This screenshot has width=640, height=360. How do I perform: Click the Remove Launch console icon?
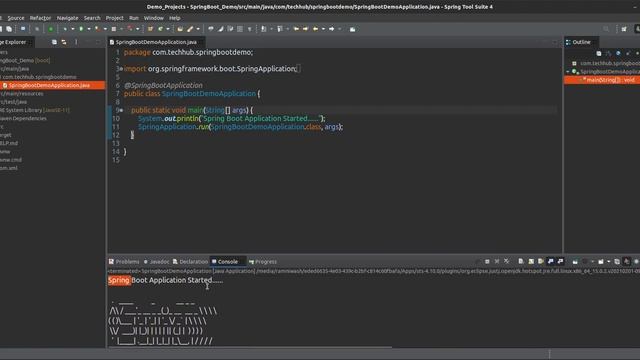coord(497,262)
